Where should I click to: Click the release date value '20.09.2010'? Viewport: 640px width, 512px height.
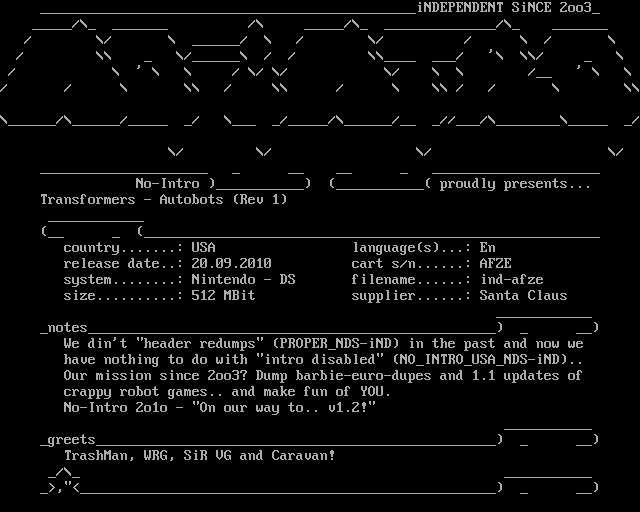pyautogui.click(x=231, y=263)
